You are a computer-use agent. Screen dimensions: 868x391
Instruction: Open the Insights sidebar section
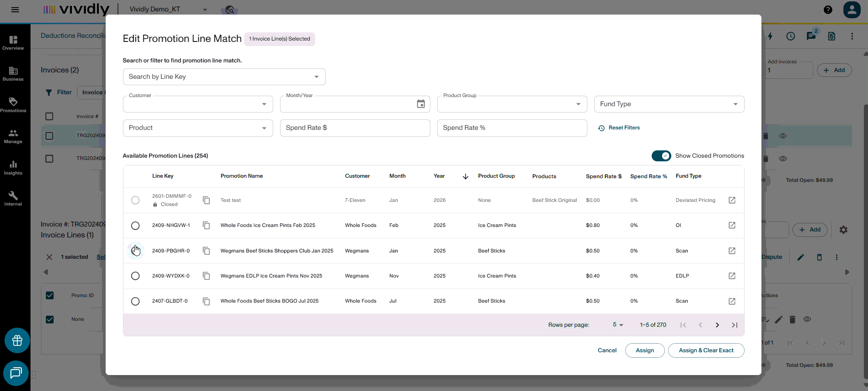click(13, 168)
